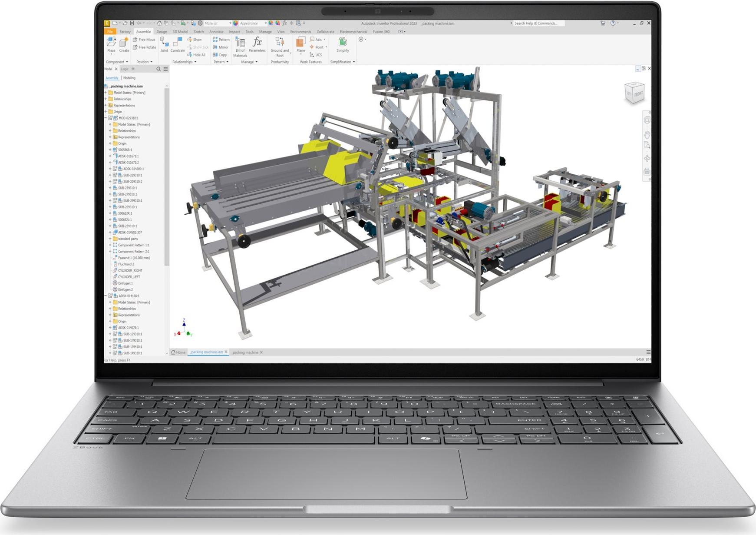Viewport: 756px width, 535px height.
Task: Click the ViewCube FRONT face
Action: tap(638, 94)
